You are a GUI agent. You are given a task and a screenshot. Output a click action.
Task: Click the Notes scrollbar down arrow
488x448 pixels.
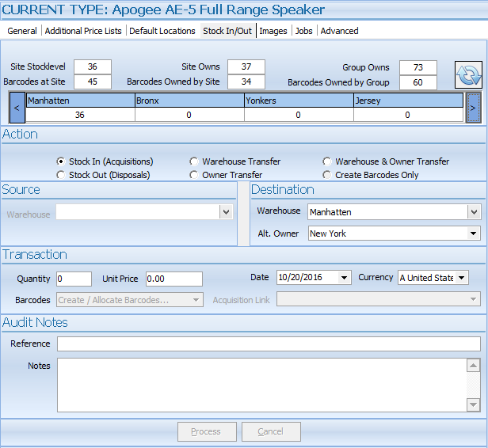pos(473,404)
